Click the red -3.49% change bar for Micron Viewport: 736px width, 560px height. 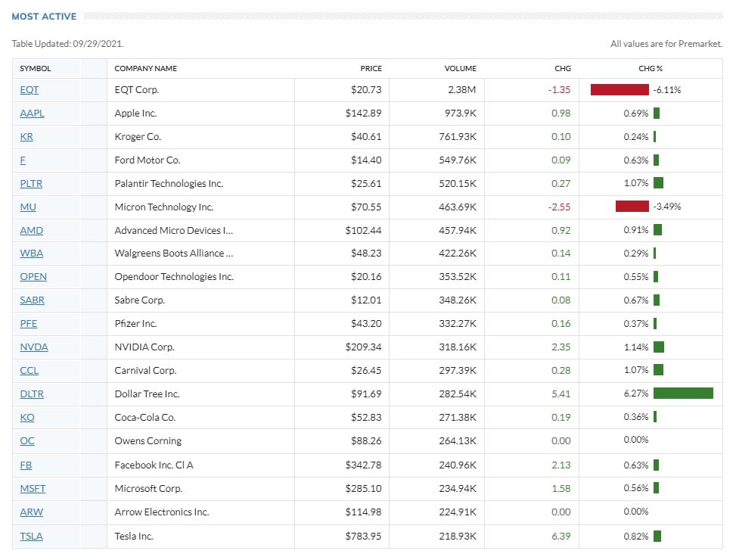point(632,207)
